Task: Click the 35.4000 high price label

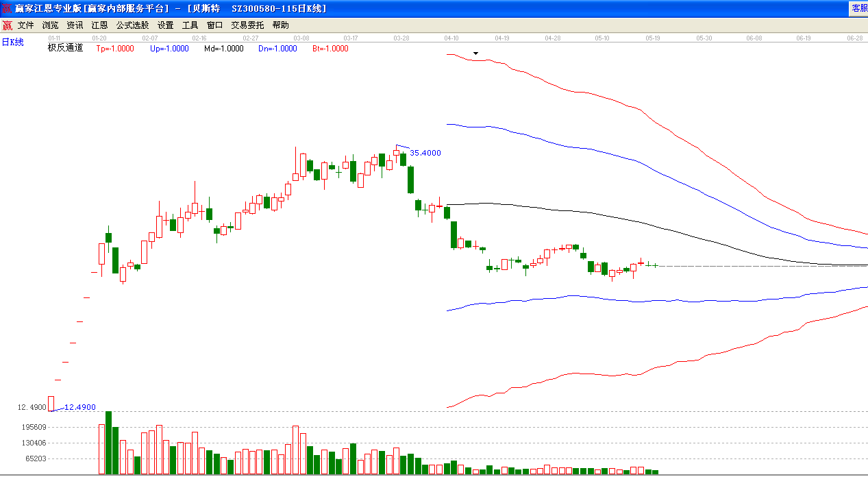Action: click(425, 153)
